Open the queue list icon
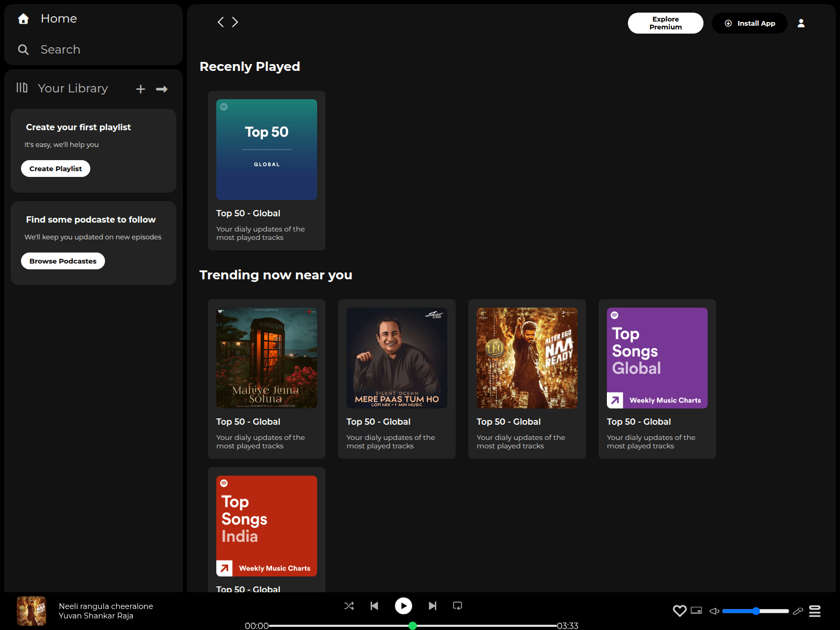 click(815, 611)
